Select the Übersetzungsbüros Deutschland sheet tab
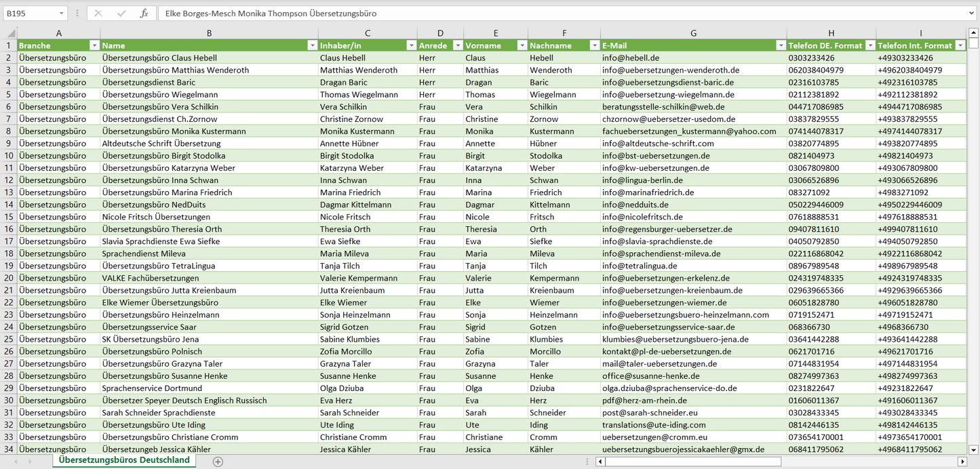980x469 pixels. [x=124, y=460]
